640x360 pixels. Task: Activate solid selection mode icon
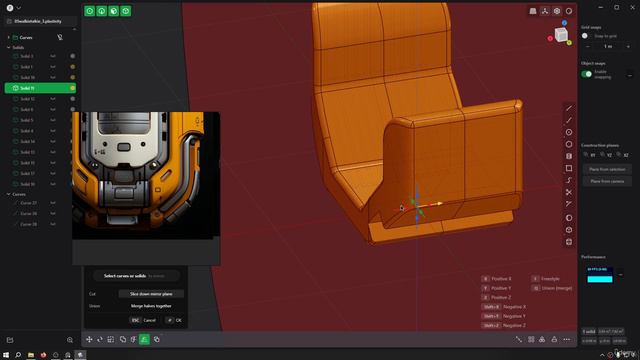pos(126,11)
